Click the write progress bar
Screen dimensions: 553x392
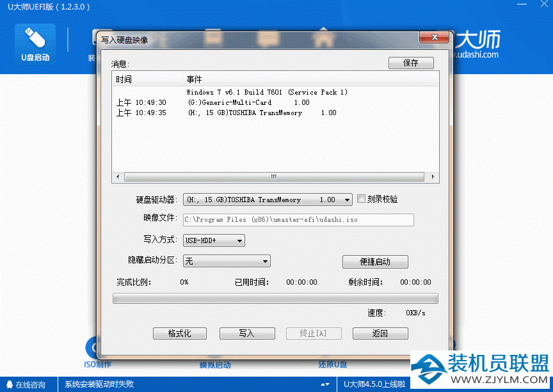pos(275,299)
